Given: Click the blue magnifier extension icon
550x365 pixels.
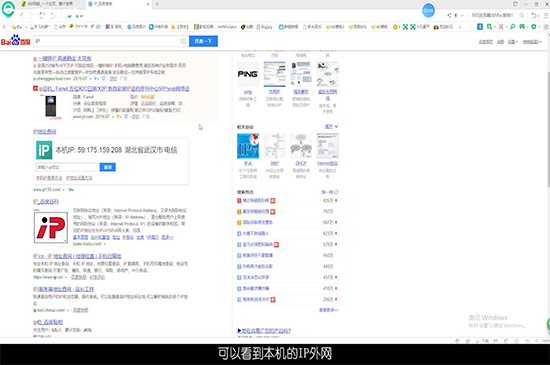Looking at the screenshot, I should coord(512,27).
